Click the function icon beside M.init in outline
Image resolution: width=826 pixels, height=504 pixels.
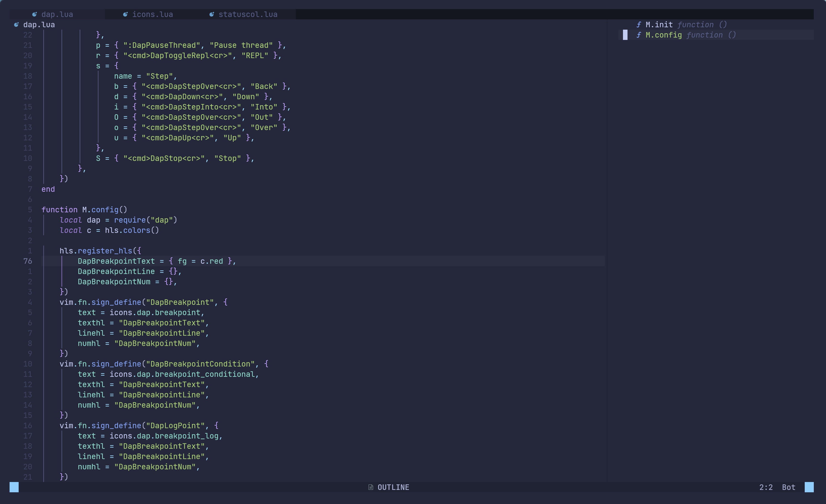[x=639, y=24]
